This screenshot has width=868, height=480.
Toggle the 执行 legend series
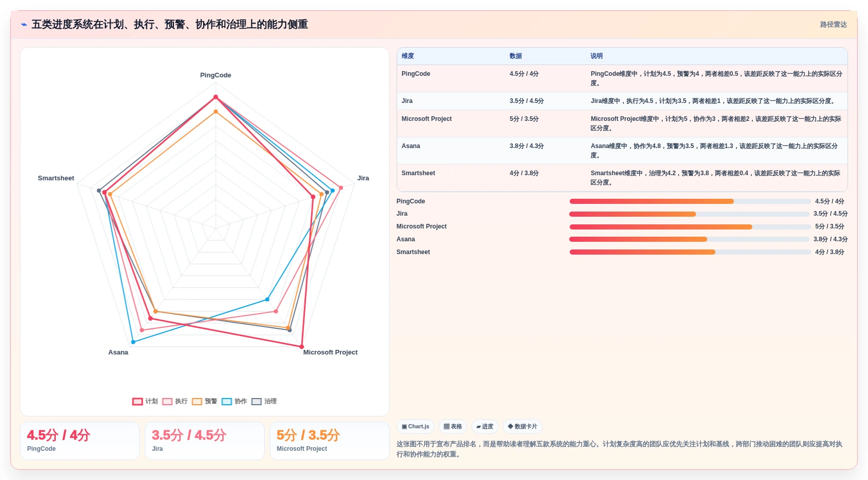[x=175, y=402]
